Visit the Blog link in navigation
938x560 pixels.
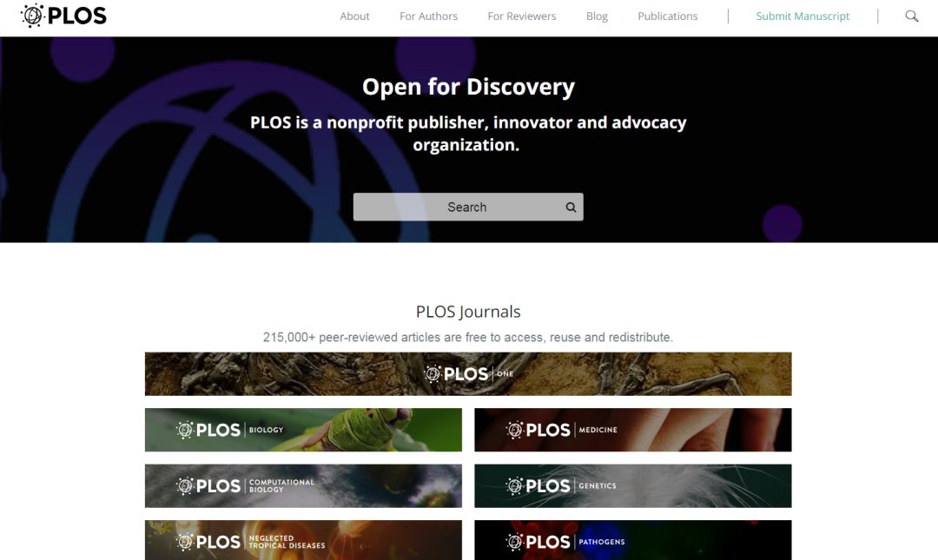point(597,16)
